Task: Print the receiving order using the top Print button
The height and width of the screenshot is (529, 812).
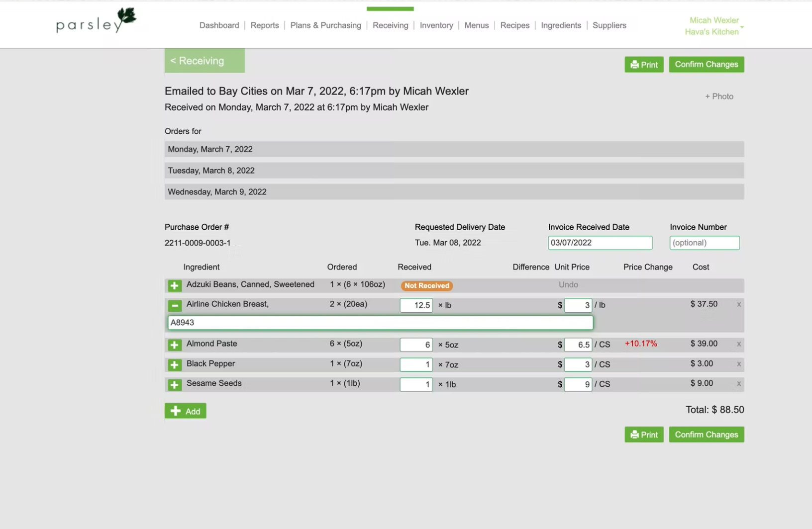Action: (644, 64)
